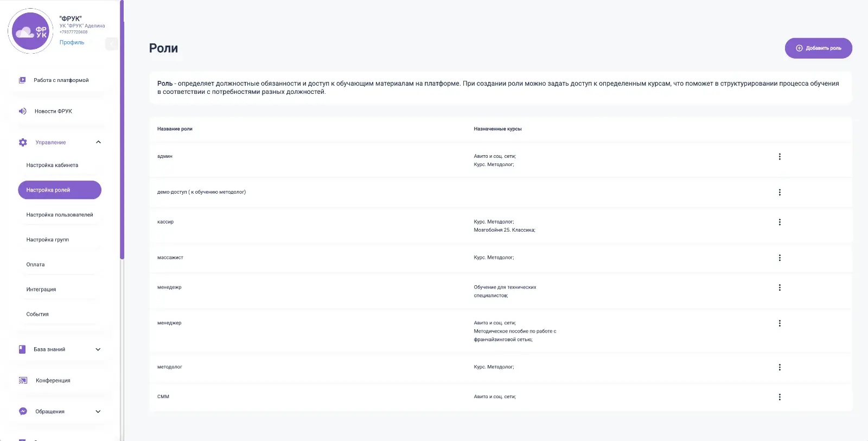Open the three-dot menu for role методолог
The width and height of the screenshot is (868, 441).
780,368
